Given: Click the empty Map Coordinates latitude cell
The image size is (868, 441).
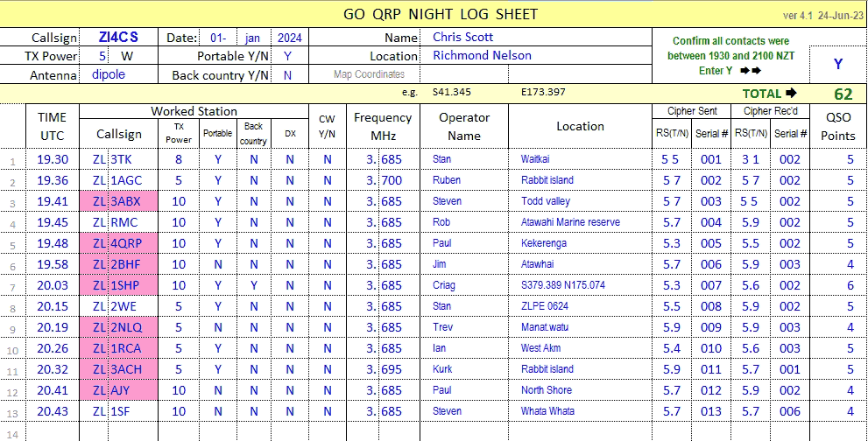Looking at the screenshot, I should pyautogui.click(x=464, y=74).
